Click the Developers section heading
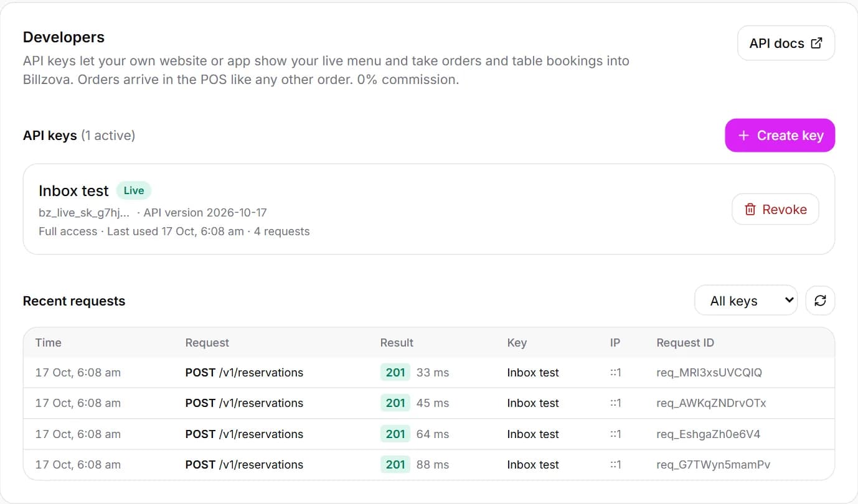Viewport: 858px width, 504px height. (x=64, y=37)
